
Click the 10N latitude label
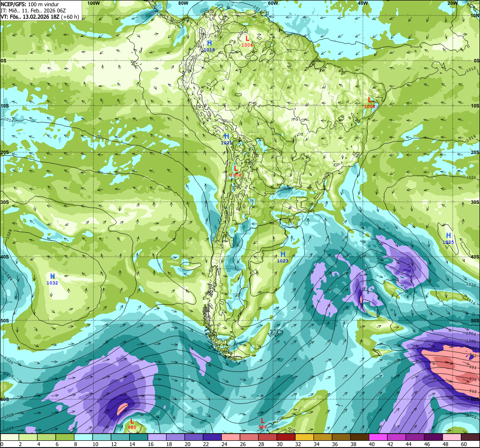[x=475, y=16]
